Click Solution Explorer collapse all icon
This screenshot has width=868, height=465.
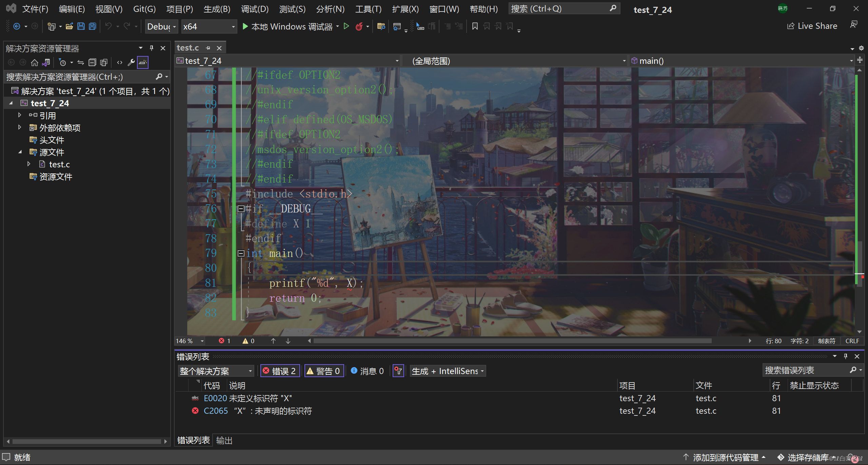coord(92,62)
